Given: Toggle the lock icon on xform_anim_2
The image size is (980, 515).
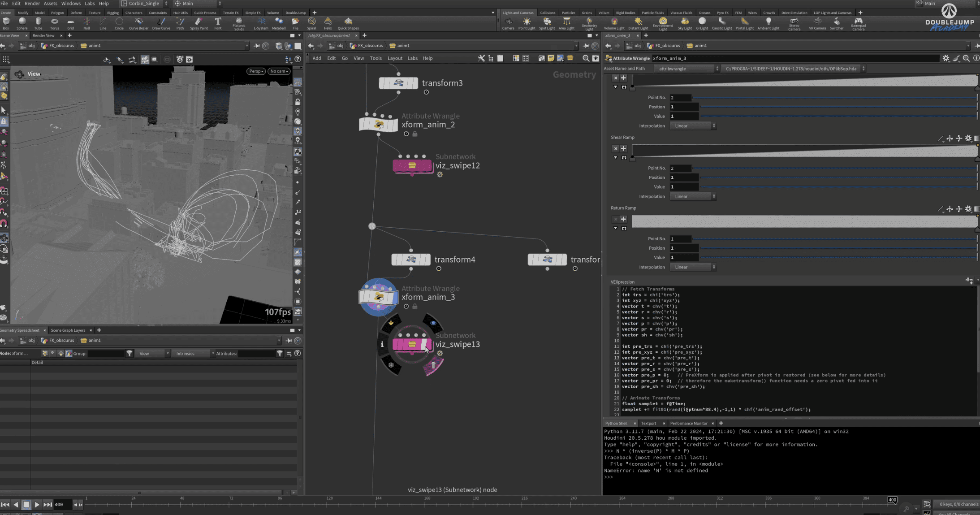Looking at the screenshot, I should pos(415,134).
